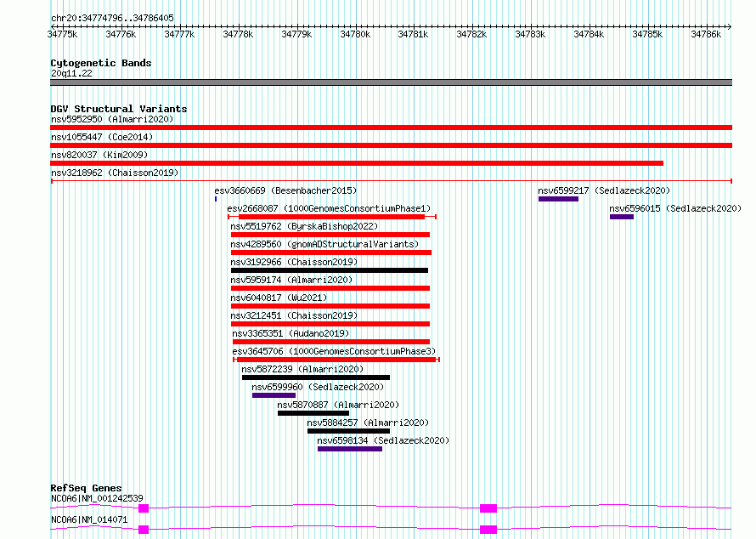756x539 pixels.
Task: Click second exon box of NCOA6 NM_014071
Action: pyautogui.click(x=488, y=530)
